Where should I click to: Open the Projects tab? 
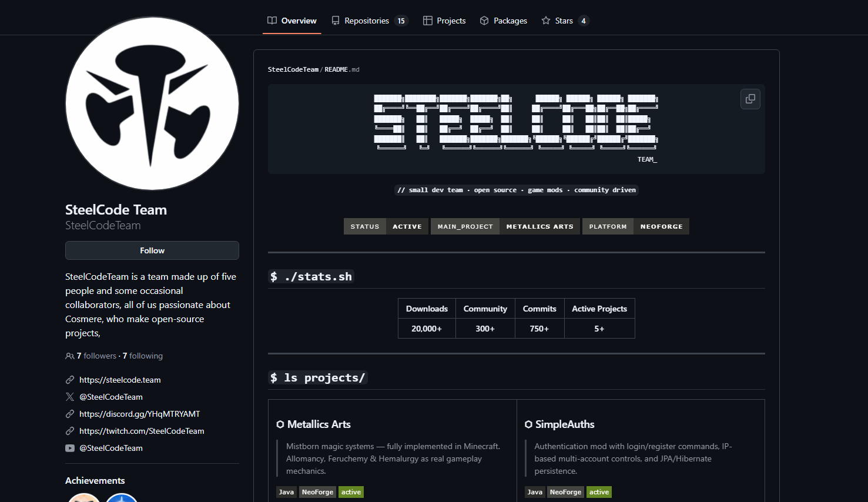click(x=444, y=21)
